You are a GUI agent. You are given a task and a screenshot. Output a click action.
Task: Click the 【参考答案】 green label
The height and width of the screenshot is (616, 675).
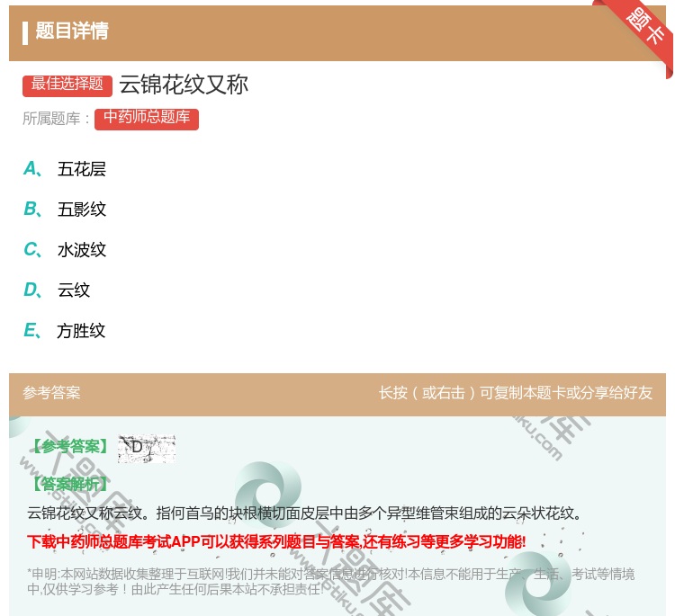coord(70,447)
